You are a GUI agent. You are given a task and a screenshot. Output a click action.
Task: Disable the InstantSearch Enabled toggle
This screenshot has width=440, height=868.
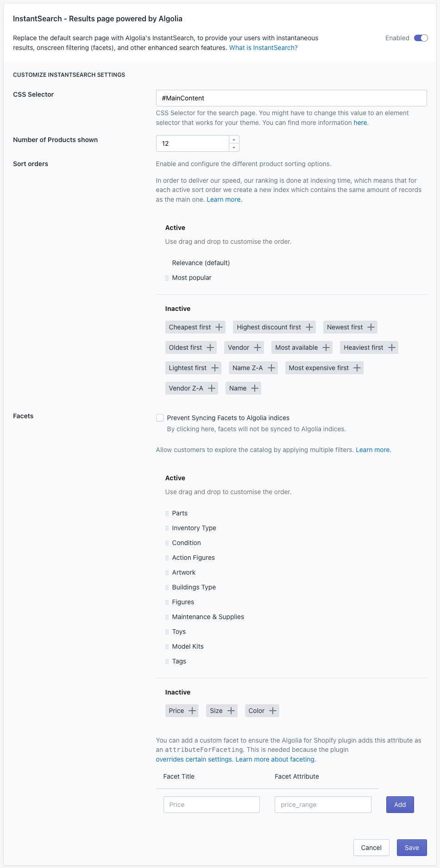click(421, 38)
